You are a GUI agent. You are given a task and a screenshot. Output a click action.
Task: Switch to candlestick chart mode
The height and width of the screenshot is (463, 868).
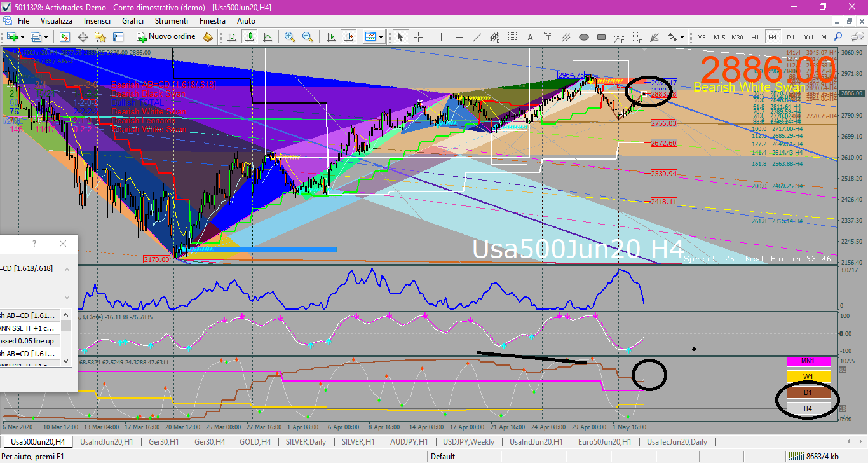pyautogui.click(x=250, y=37)
